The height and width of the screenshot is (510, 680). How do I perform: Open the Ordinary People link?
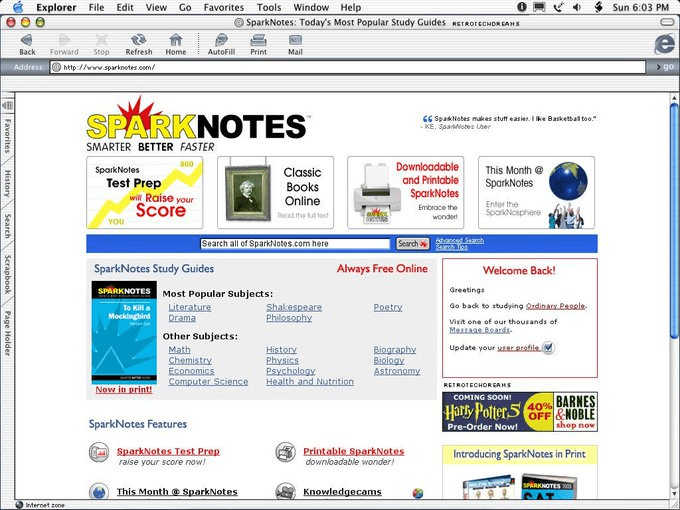556,306
